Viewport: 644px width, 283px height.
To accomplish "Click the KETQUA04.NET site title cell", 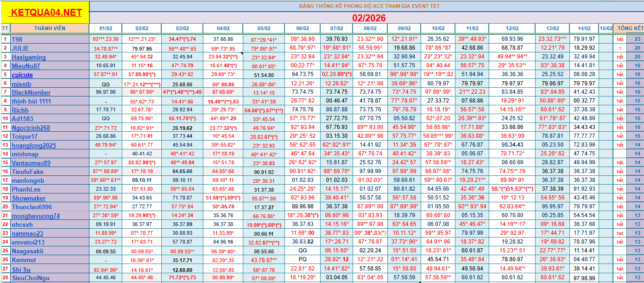I will 45,13.
